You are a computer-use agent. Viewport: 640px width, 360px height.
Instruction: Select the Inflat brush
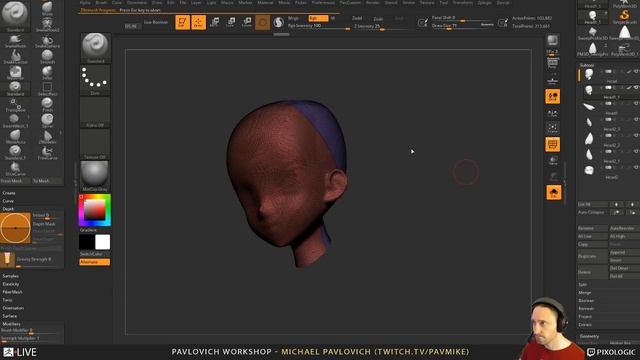[47, 73]
